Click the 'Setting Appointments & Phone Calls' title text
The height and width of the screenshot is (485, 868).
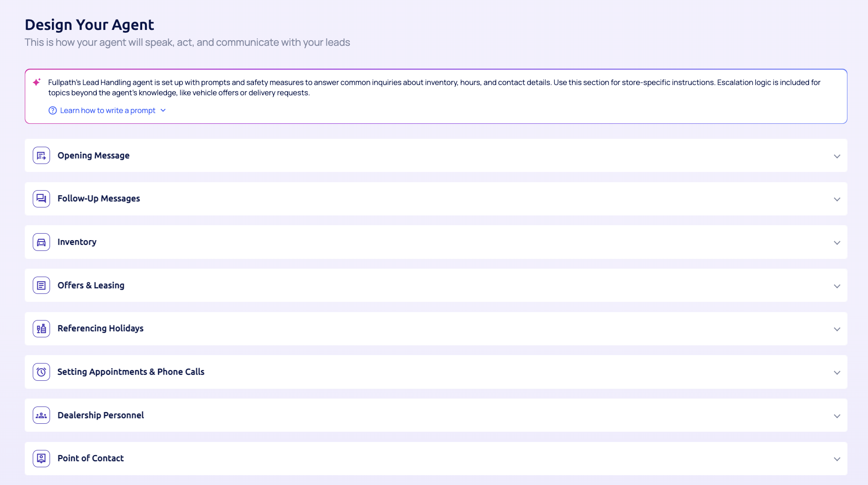[x=131, y=372]
